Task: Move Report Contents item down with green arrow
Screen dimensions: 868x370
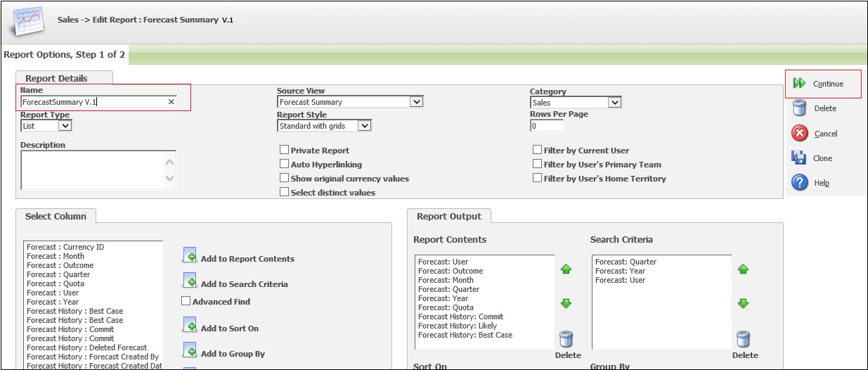Action: [566, 304]
